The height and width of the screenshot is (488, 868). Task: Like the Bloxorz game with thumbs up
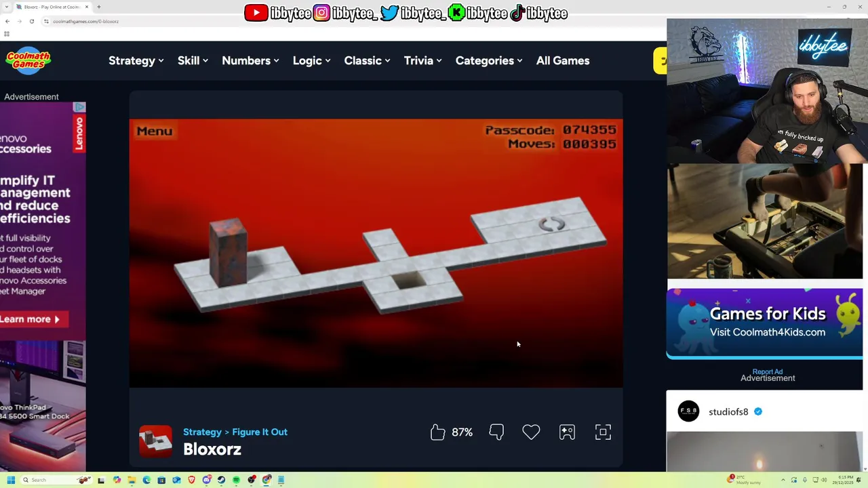pos(437,432)
